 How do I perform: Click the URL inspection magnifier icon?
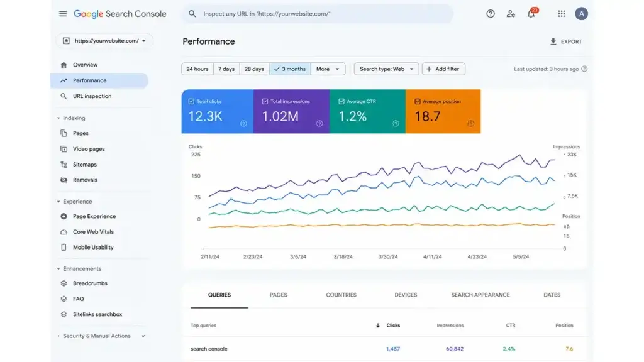click(64, 96)
